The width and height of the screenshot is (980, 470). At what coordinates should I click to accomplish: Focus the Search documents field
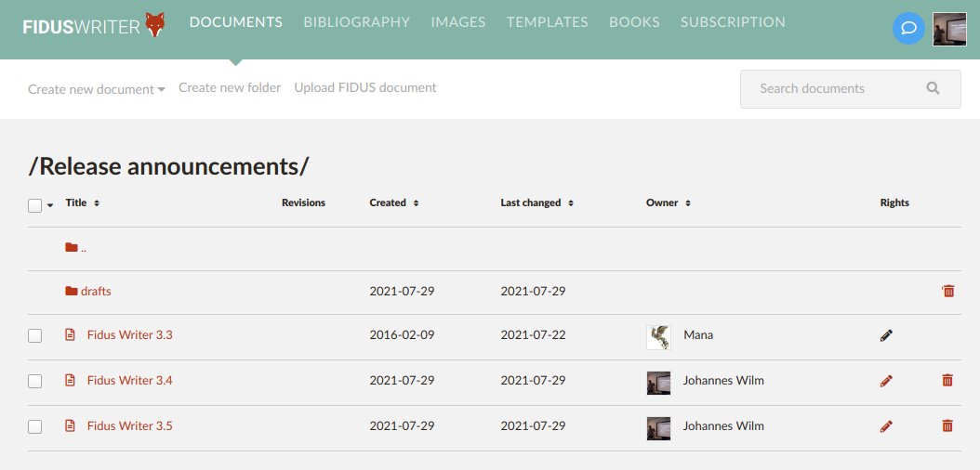[x=851, y=88]
